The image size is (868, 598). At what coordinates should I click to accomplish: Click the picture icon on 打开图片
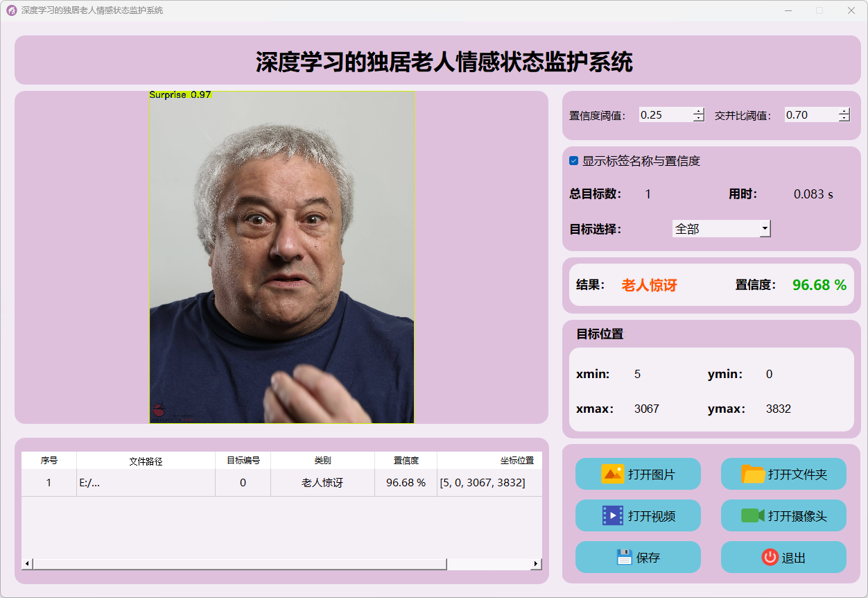point(613,474)
